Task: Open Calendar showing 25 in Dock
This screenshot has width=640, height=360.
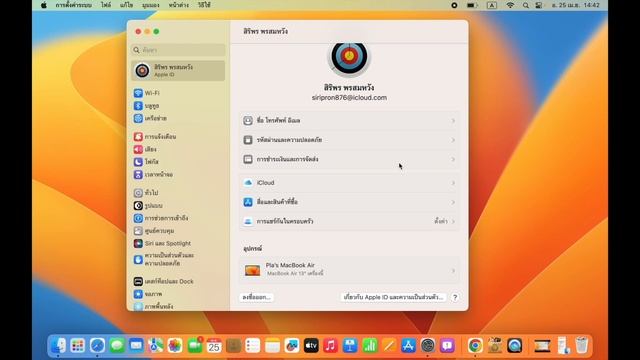Action: coord(214,346)
